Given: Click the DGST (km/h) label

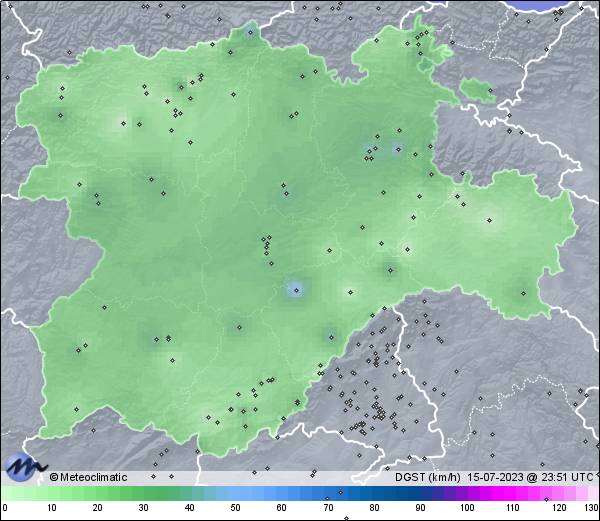Looking at the screenshot, I should tap(428, 477).
